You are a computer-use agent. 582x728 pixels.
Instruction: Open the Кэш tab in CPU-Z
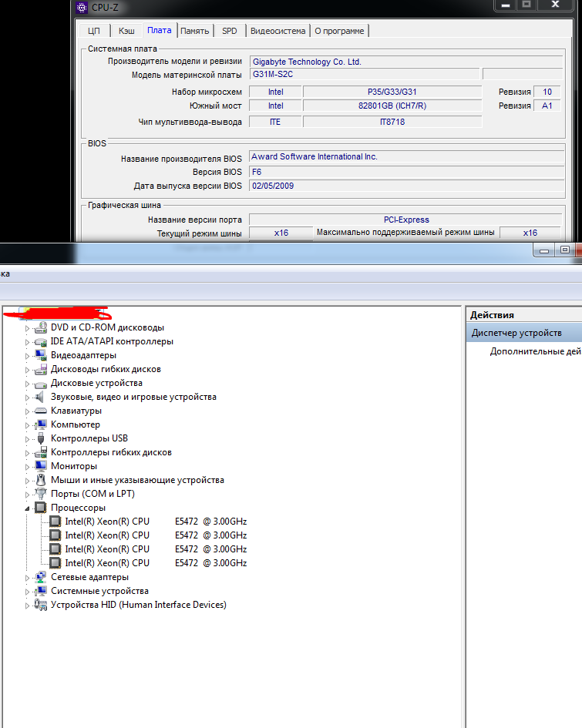click(126, 31)
